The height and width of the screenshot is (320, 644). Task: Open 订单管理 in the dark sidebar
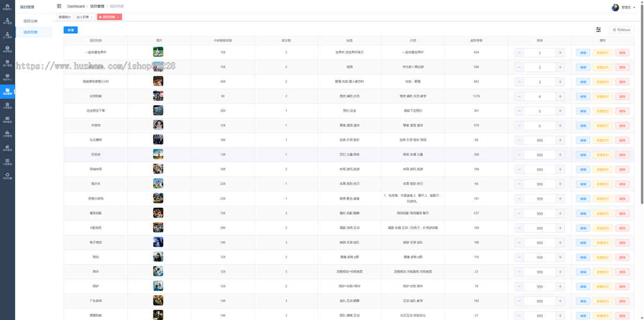pos(8,106)
